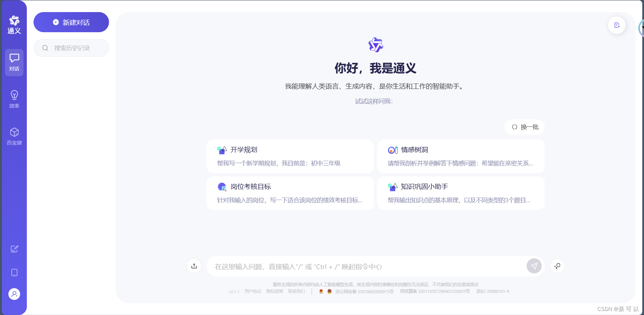Image resolution: width=644 pixels, height=315 pixels.
Task: Click the upload file icon beside the input
Action: (194, 266)
